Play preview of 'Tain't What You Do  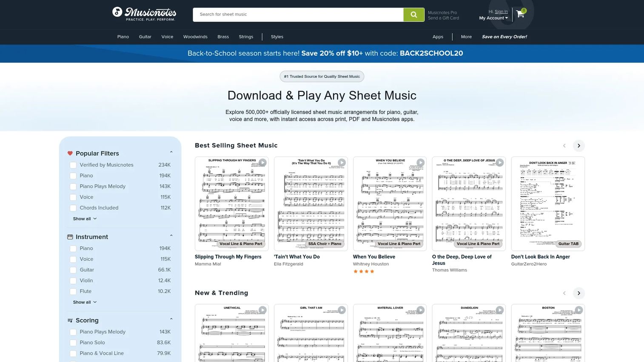click(342, 162)
